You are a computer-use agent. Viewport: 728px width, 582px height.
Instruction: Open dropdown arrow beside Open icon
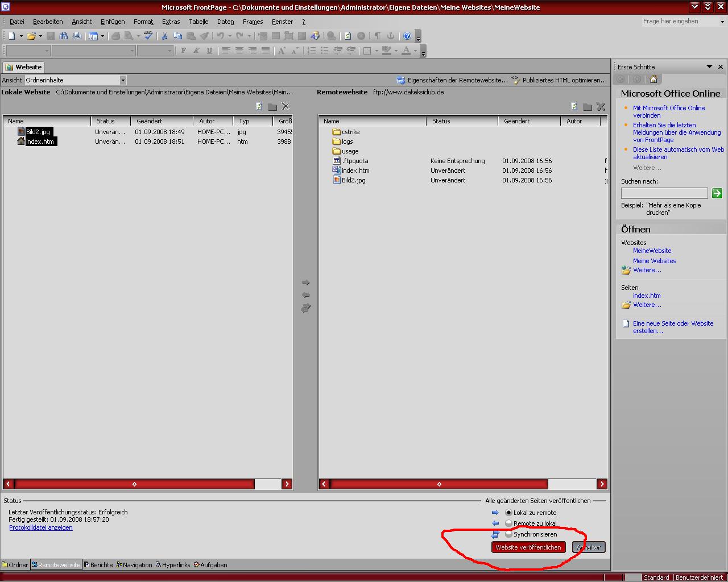coord(40,36)
